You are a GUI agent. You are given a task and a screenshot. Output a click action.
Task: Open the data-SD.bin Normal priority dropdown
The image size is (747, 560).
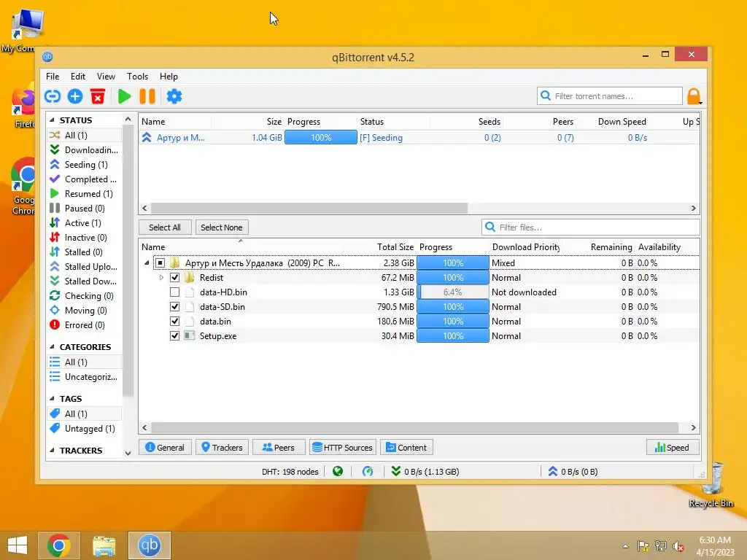click(x=506, y=307)
